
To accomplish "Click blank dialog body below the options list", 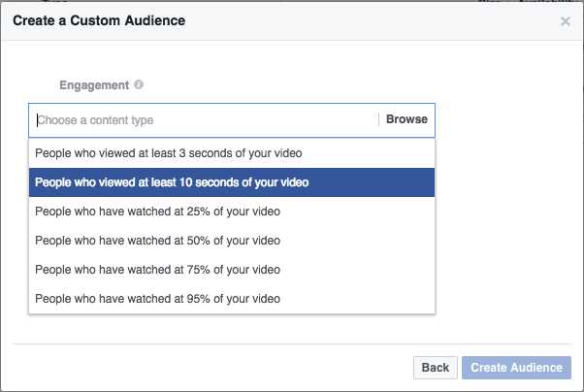I will pyautogui.click(x=291, y=327).
